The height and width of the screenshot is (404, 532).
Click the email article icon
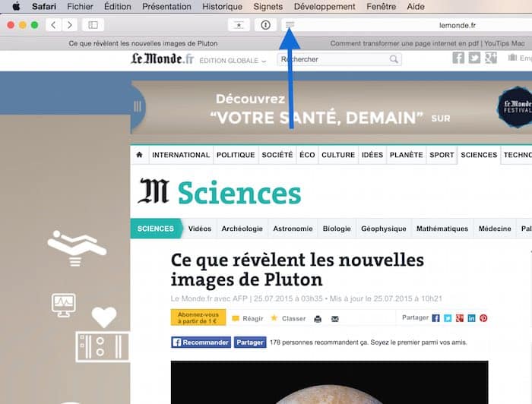coord(335,319)
